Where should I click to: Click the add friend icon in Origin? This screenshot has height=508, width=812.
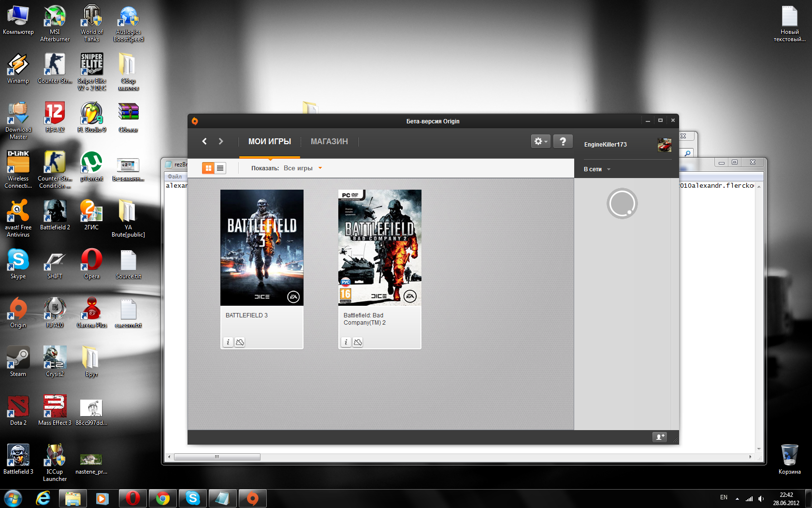(660, 437)
